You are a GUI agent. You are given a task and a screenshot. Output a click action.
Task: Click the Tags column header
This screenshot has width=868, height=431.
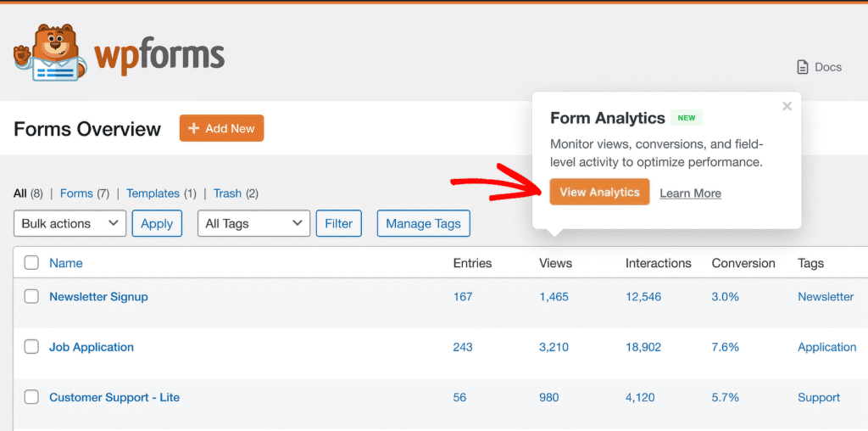coord(810,263)
